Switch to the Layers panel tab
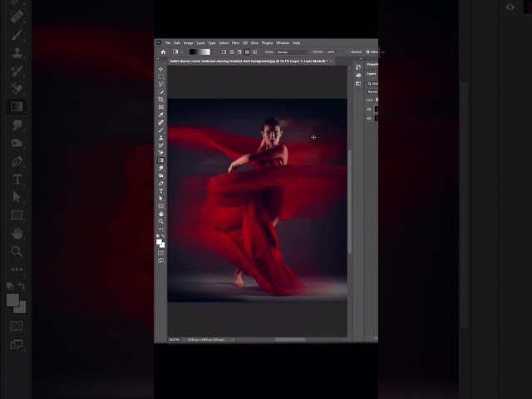The image size is (532, 399). [372, 74]
